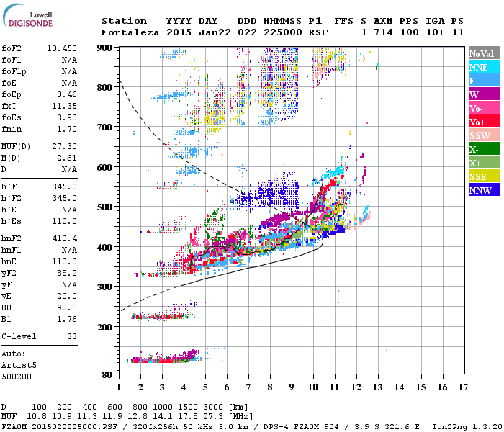The width and height of the screenshot is (504, 432).
Task: Click the yE value 20.0
Action: coord(67,297)
